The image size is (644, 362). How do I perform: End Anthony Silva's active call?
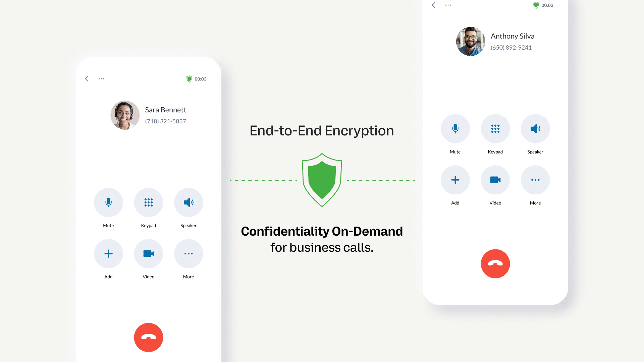[495, 263]
